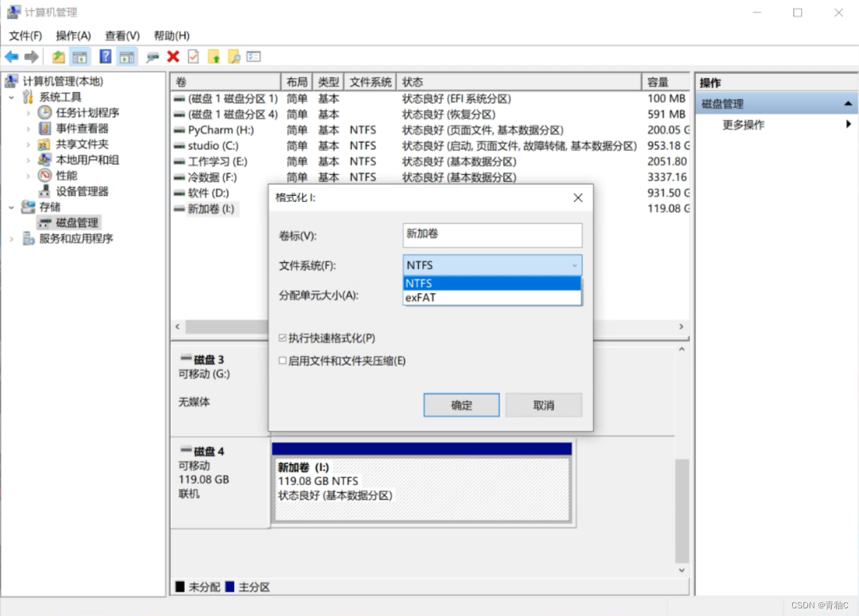Select Event Viewer (事件查看器) in tree
Viewport: 859px width, 616px height.
tap(82, 128)
